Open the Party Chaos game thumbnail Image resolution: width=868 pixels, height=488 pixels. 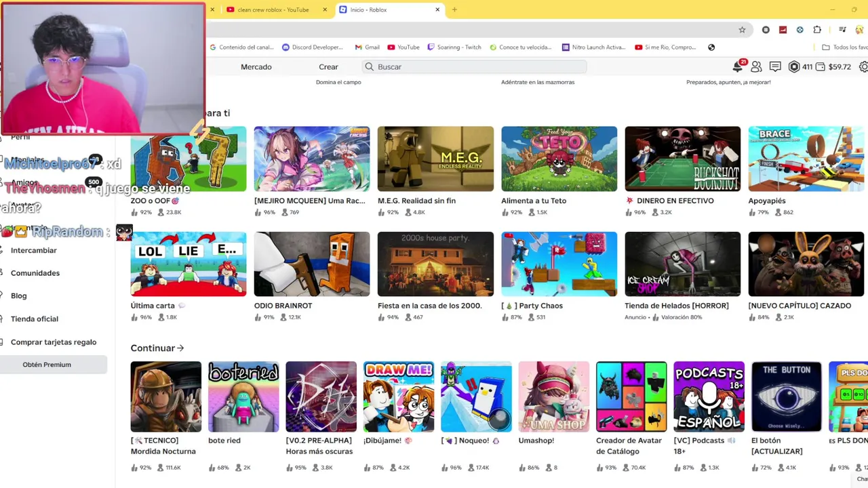559,264
